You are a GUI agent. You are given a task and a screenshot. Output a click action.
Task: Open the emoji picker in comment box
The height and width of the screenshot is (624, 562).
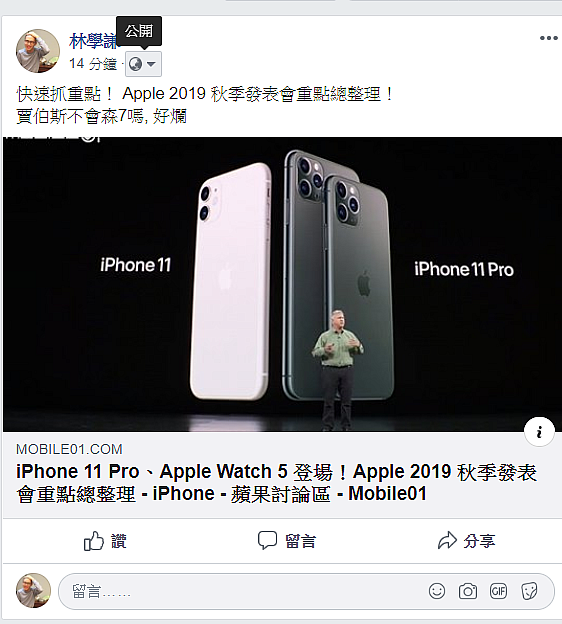(x=437, y=591)
